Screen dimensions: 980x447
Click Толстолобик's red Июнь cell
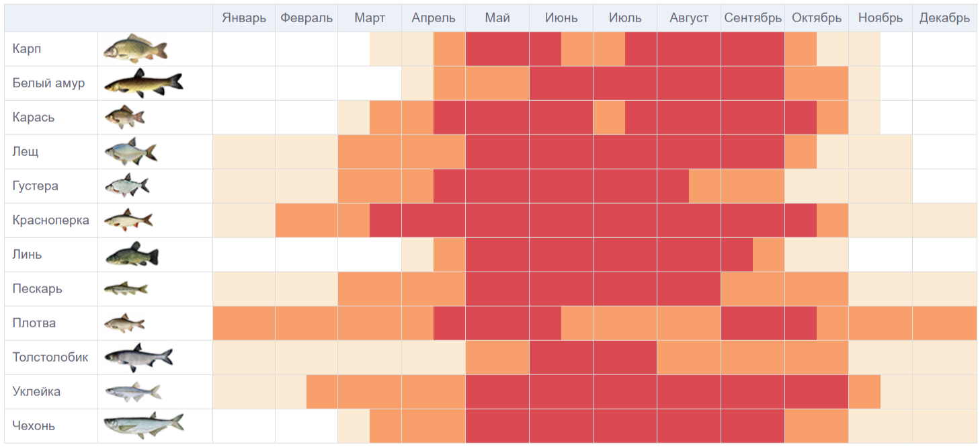pos(561,358)
